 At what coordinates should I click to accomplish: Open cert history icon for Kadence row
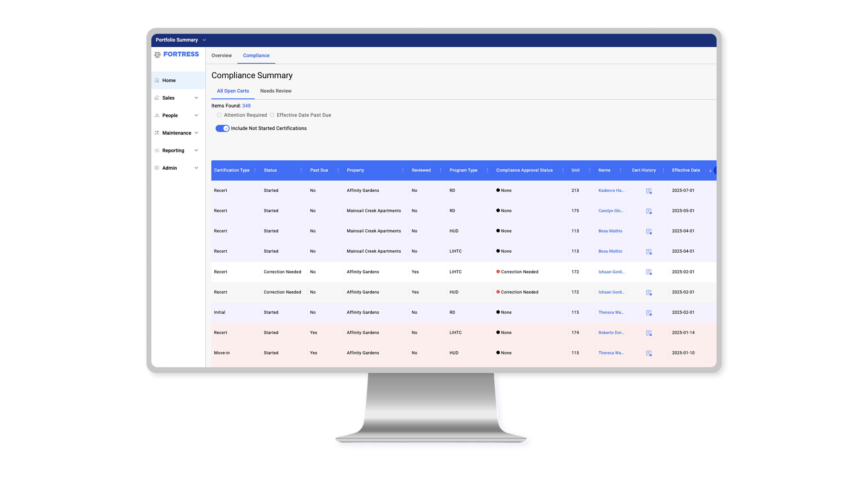(649, 191)
